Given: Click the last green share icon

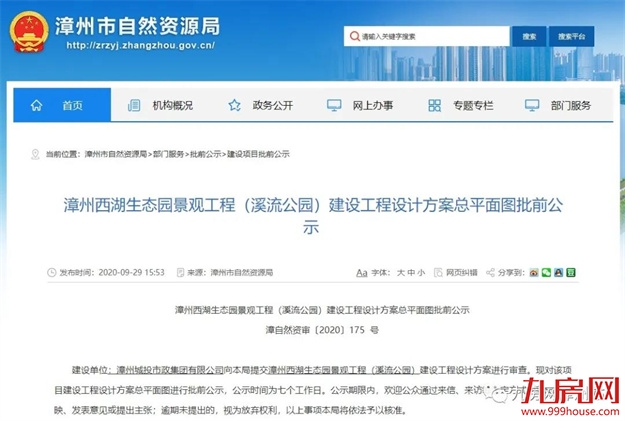Looking at the screenshot, I should (x=571, y=273).
